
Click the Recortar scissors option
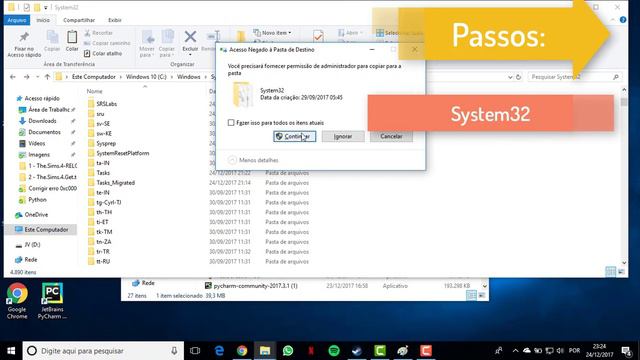[98, 33]
